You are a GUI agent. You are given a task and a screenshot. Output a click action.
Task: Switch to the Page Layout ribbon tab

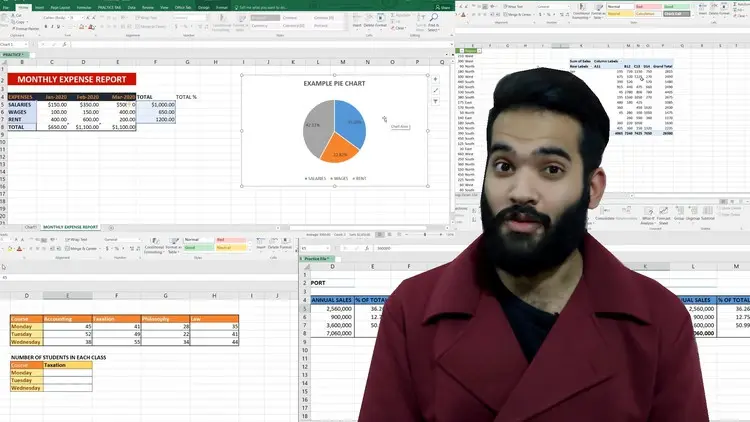click(x=60, y=8)
